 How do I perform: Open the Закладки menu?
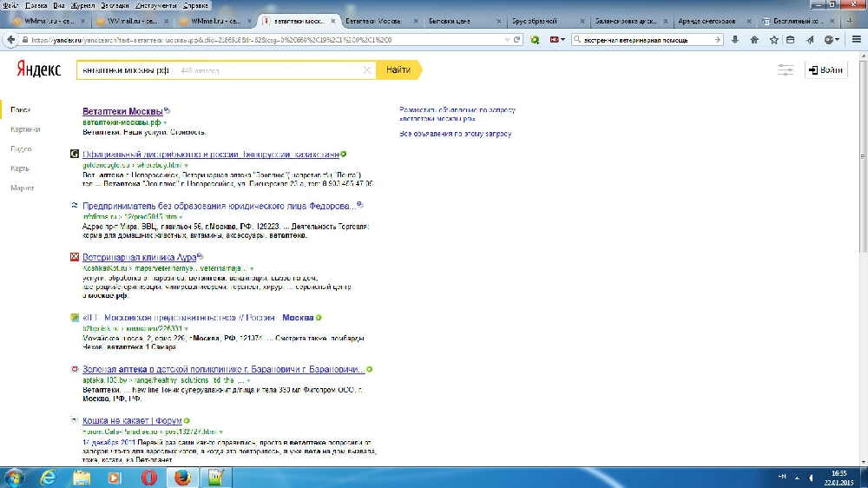(x=115, y=5)
